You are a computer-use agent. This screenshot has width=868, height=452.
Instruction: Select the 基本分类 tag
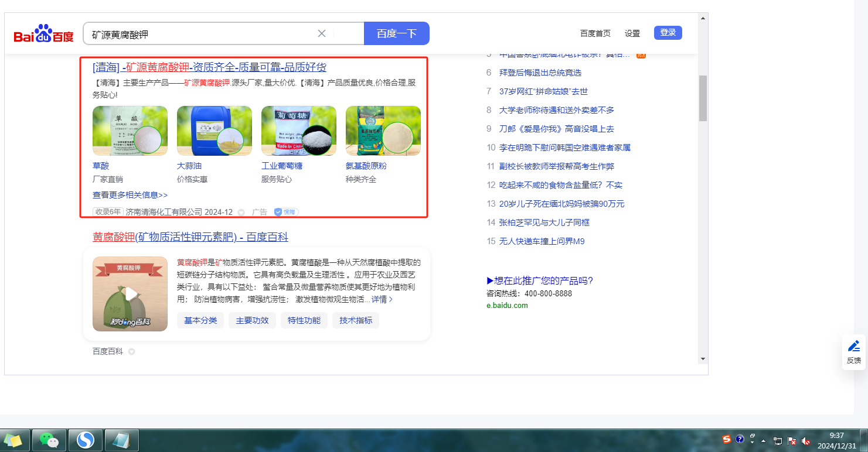pos(200,320)
